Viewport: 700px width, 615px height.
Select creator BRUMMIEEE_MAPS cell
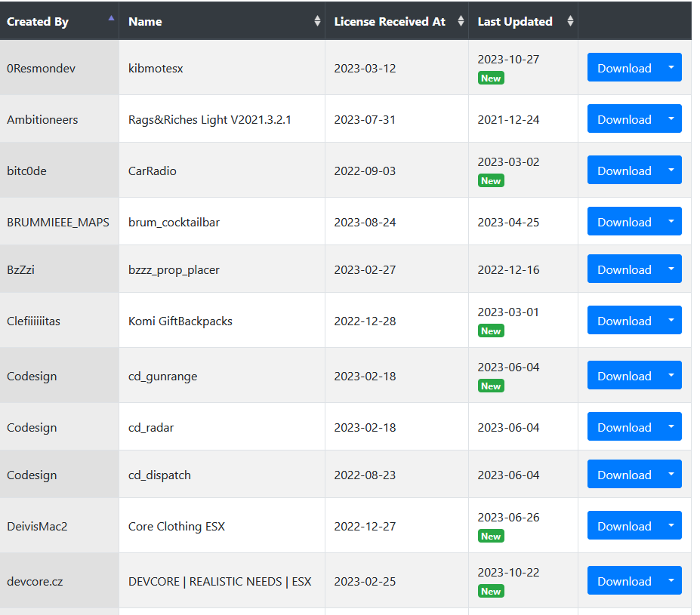(x=60, y=222)
